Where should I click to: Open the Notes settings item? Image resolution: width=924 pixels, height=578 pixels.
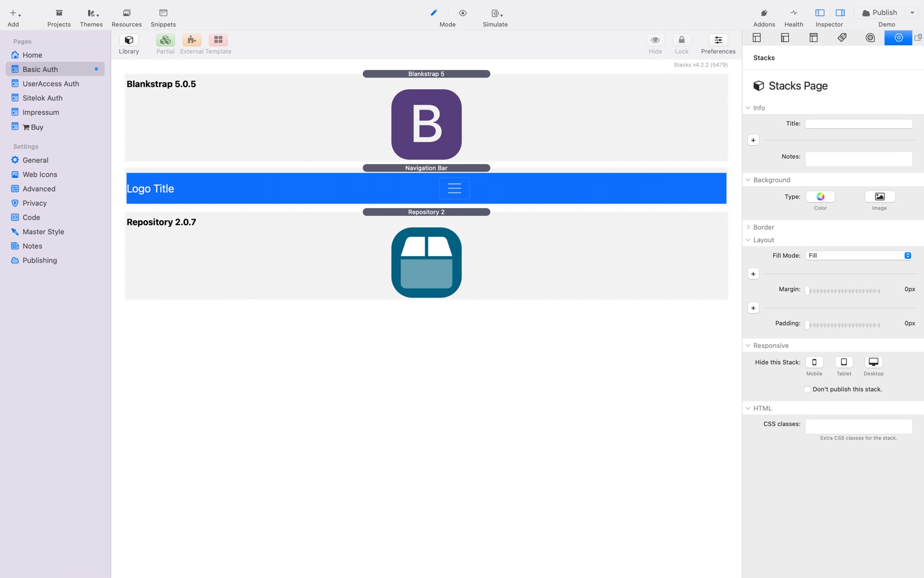click(x=55, y=246)
